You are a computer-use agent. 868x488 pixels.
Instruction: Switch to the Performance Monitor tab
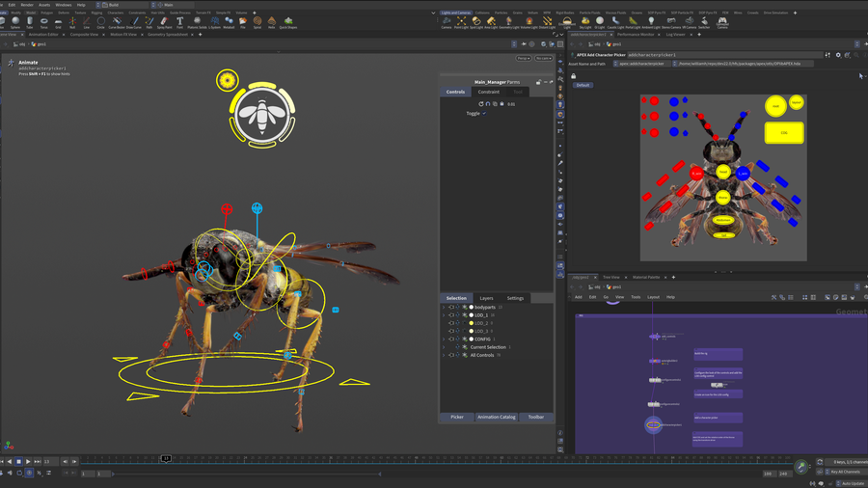(x=636, y=35)
